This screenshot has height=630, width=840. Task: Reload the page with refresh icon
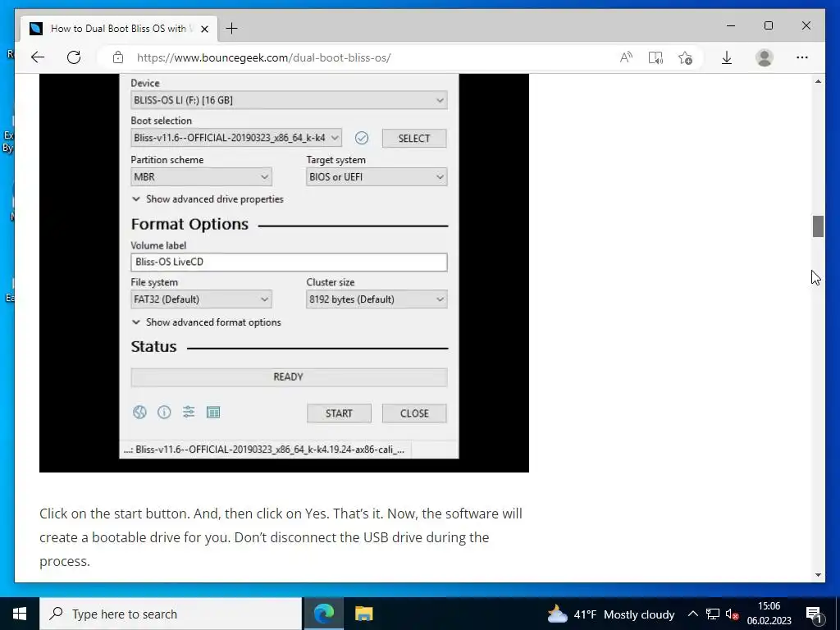pyautogui.click(x=74, y=57)
